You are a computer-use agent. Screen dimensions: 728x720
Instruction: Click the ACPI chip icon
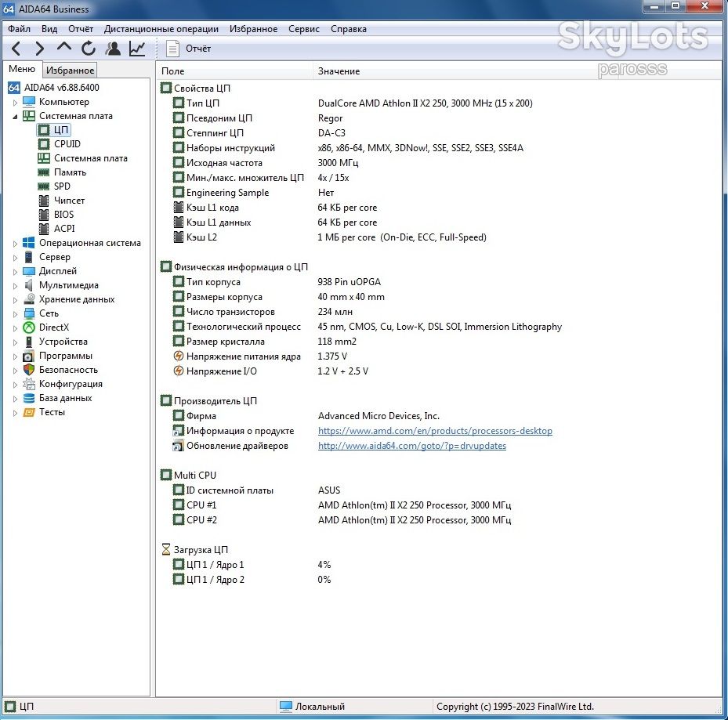pos(44,229)
